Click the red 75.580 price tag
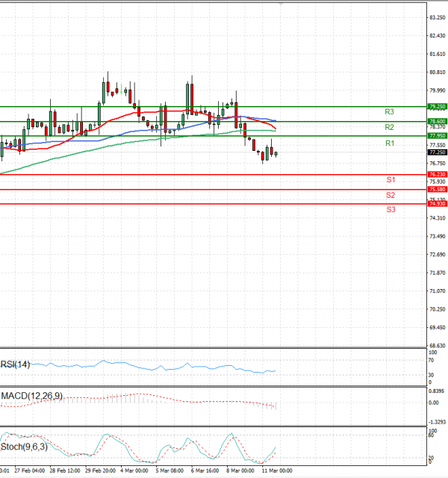Image resolution: width=448 pixels, height=478 pixels. pyautogui.click(x=437, y=189)
